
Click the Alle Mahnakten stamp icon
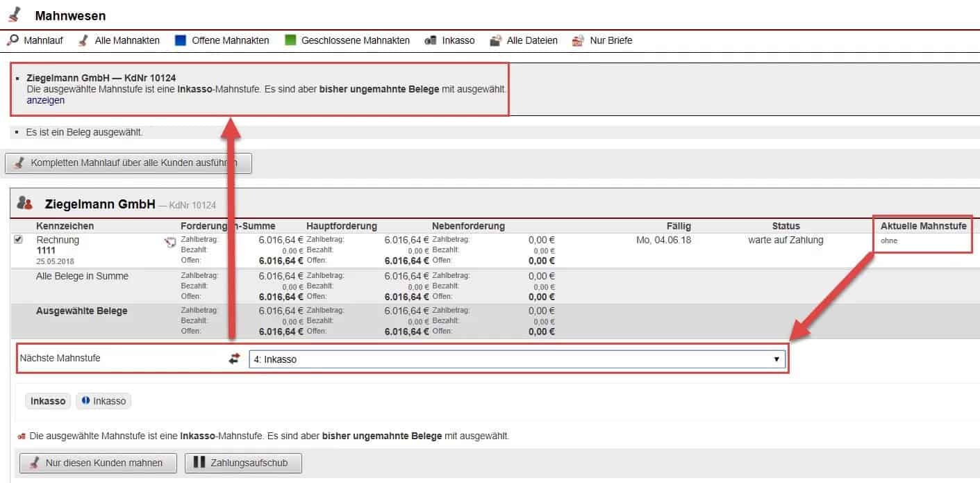83,40
